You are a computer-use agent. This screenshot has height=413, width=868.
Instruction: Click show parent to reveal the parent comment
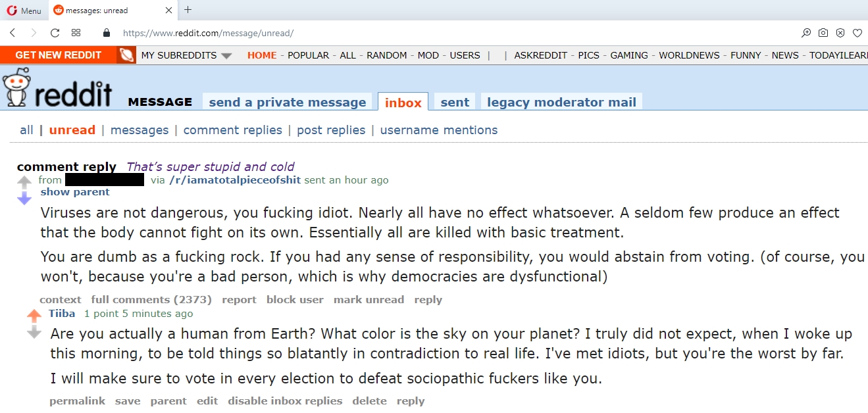[x=74, y=191]
